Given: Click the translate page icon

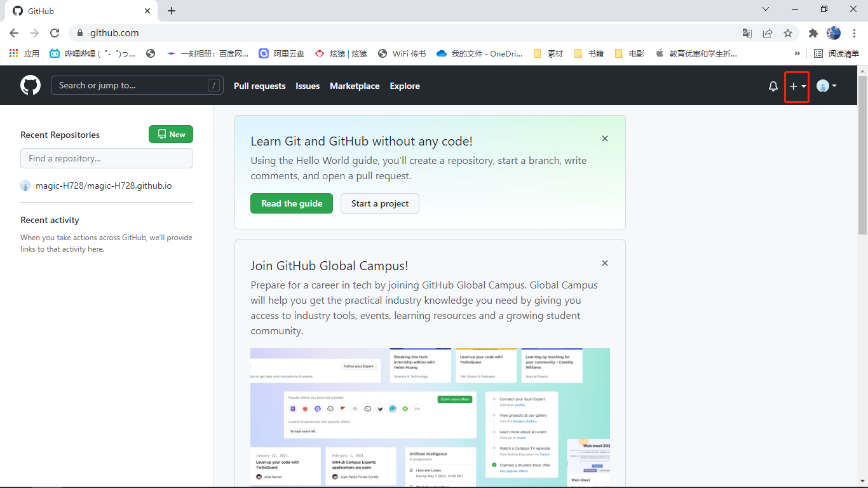Looking at the screenshot, I should coord(747,33).
